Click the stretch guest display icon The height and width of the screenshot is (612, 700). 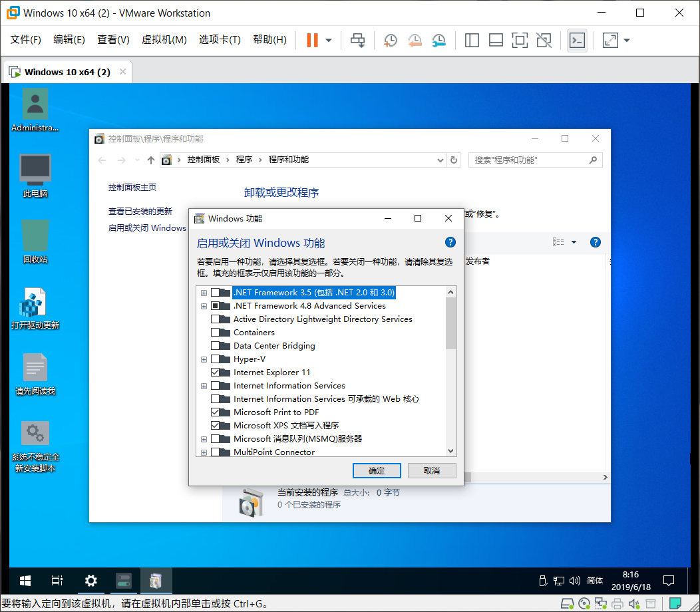point(610,40)
